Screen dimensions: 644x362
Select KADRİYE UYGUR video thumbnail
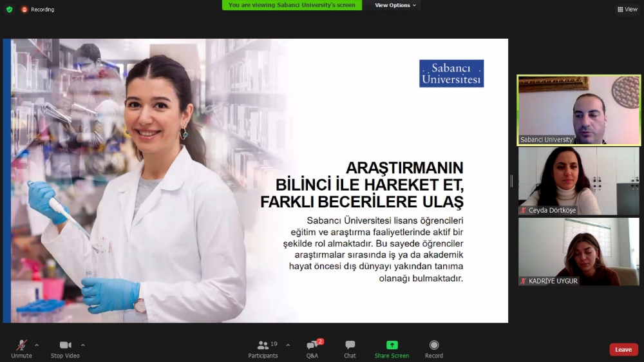(x=579, y=251)
